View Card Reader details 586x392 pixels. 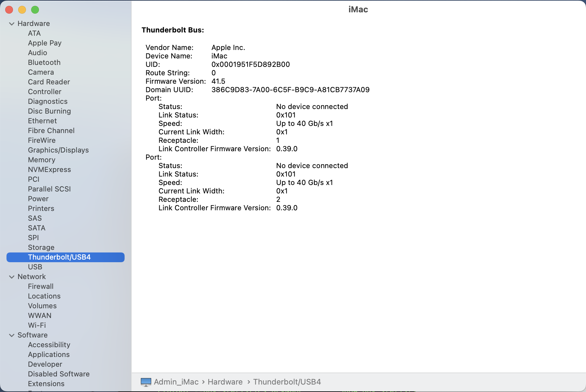click(x=49, y=82)
